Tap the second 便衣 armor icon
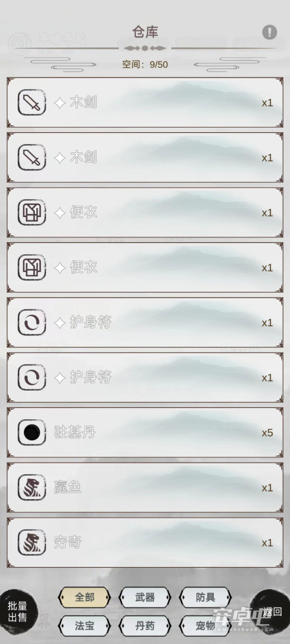Viewport: 290px width, 644px height. (32, 267)
